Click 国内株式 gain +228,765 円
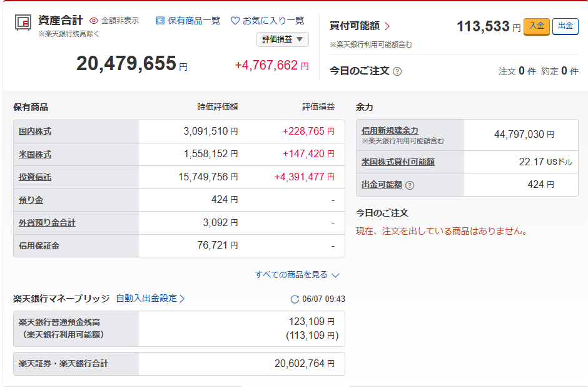588x387 pixels. 308,132
